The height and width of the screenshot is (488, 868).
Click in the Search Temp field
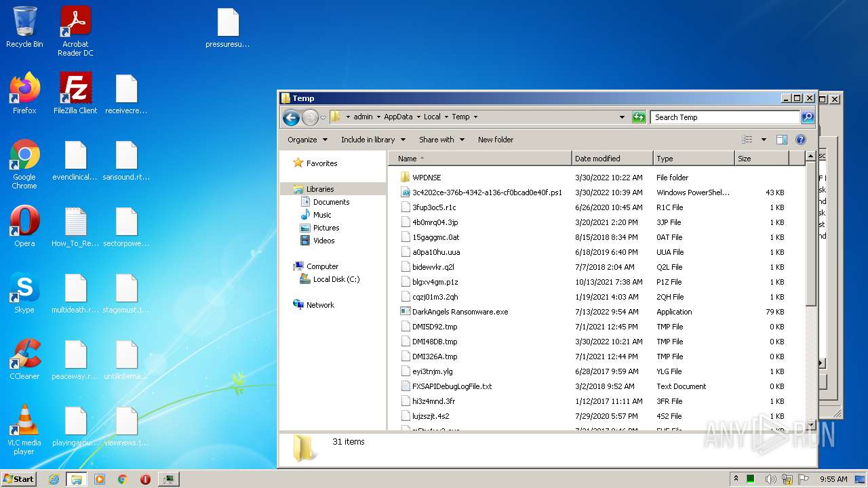[725, 117]
